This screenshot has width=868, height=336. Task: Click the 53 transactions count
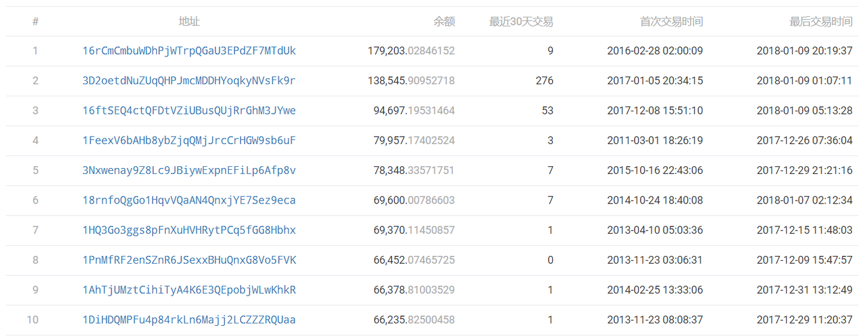point(547,111)
